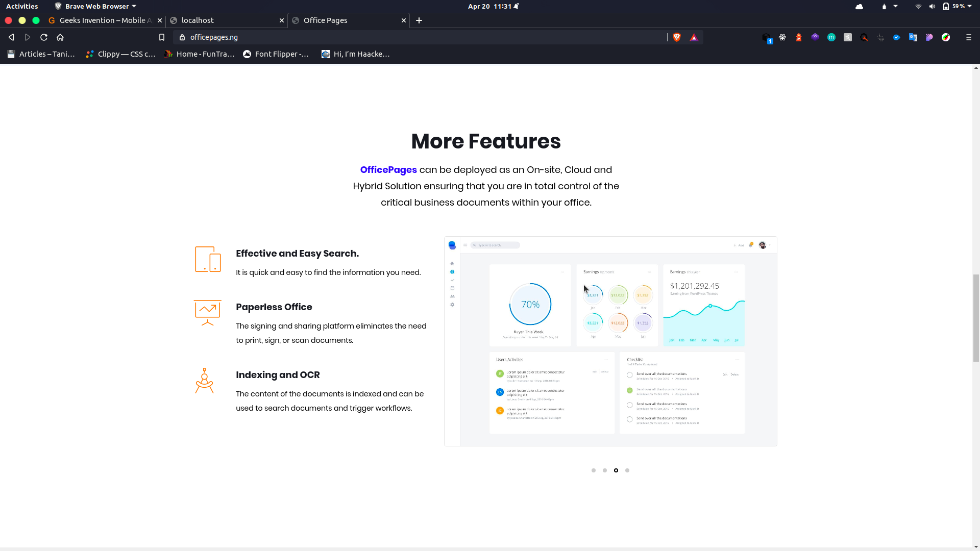This screenshot has width=980, height=551.
Task: Click the browser forward arrow
Action: point(28,37)
